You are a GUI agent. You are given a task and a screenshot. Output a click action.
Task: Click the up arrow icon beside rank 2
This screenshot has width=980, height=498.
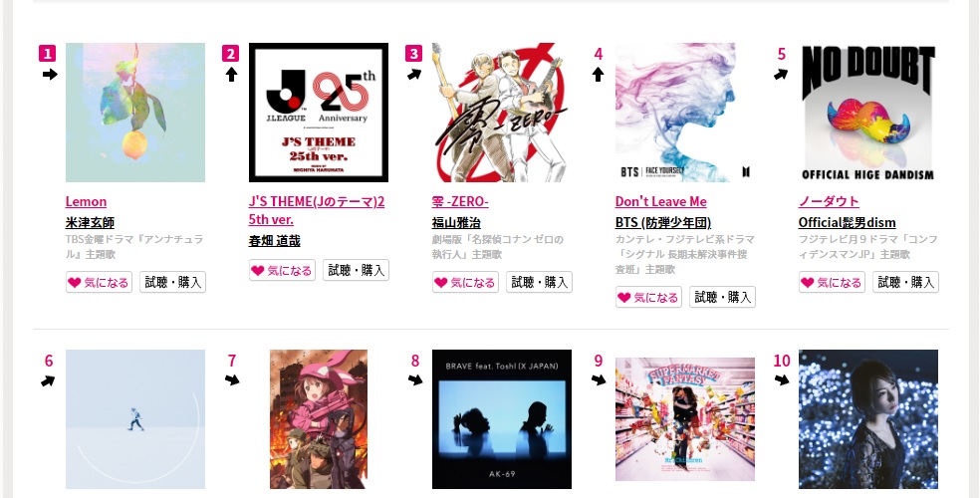pyautogui.click(x=231, y=75)
